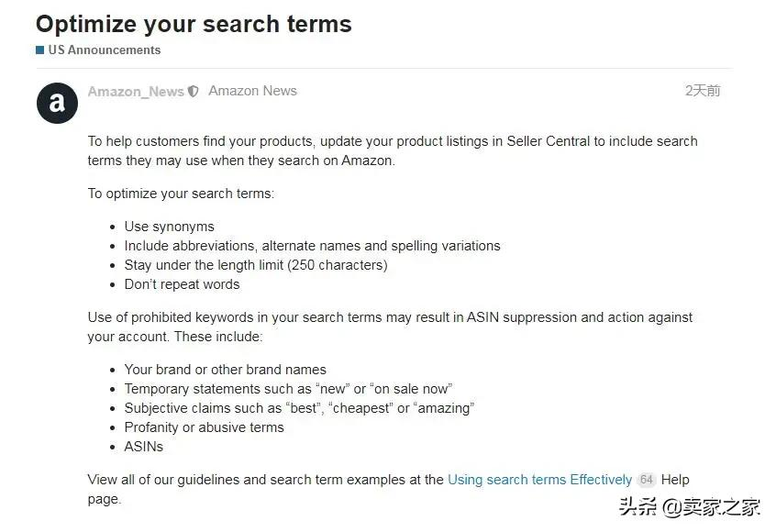Click the 'Amazon News' user title label
Screen dimensions: 776x532
click(252, 91)
